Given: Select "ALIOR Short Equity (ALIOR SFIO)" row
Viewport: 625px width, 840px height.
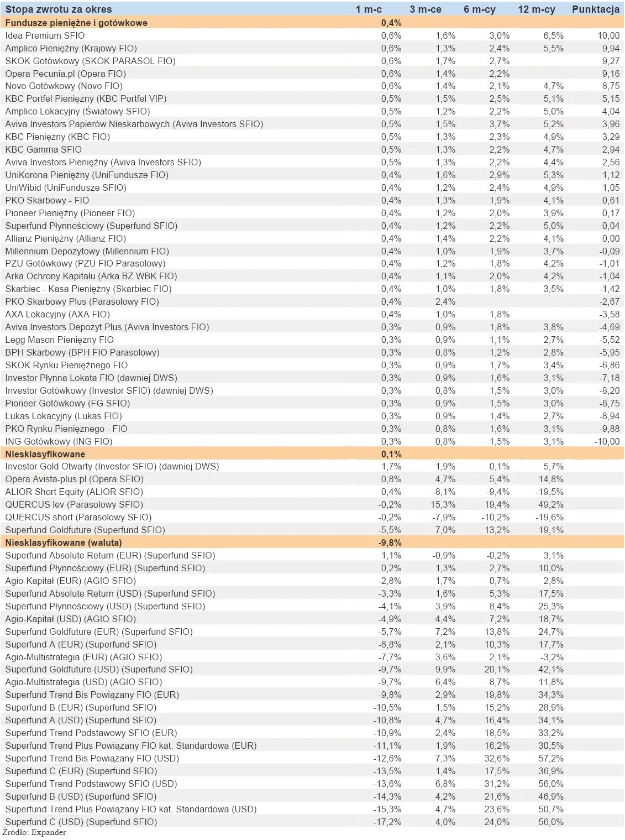Looking at the screenshot, I should (x=74, y=492).
